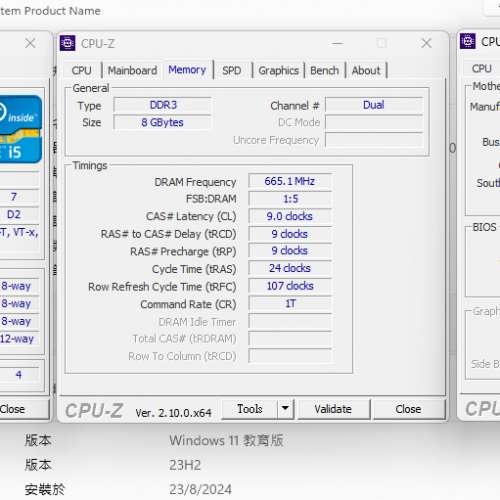This screenshot has height=500, width=500.
Task: Click the 12-way value in left window
Action: pyautogui.click(x=17, y=339)
